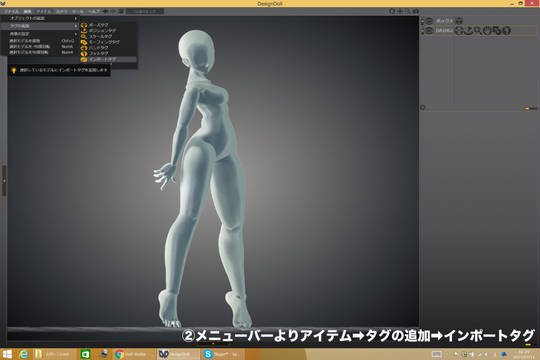The image size is (540, 360).
Task: Expand the third Item menu submenu entry
Action: pos(39,34)
